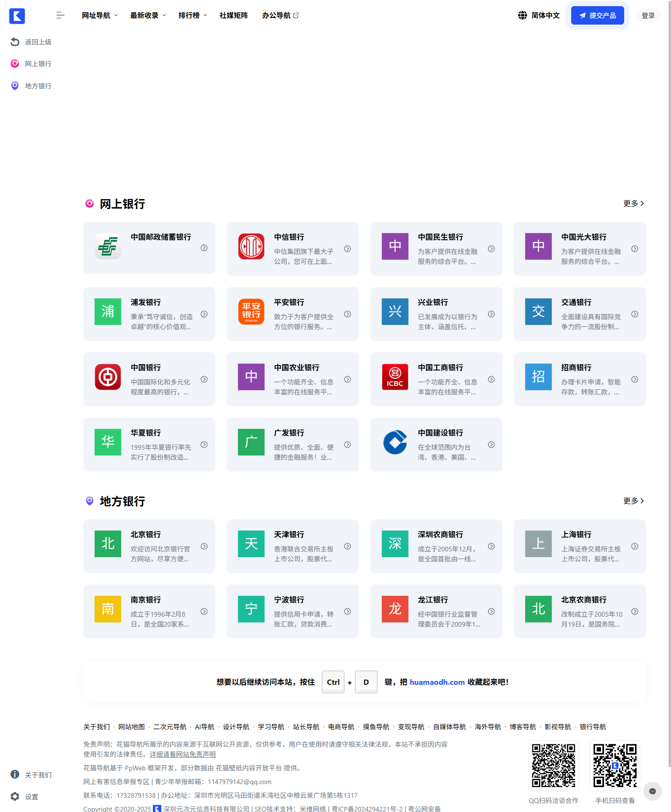Open the huamaodh.com link
Viewport: 671px width, 812px height.
click(x=437, y=682)
